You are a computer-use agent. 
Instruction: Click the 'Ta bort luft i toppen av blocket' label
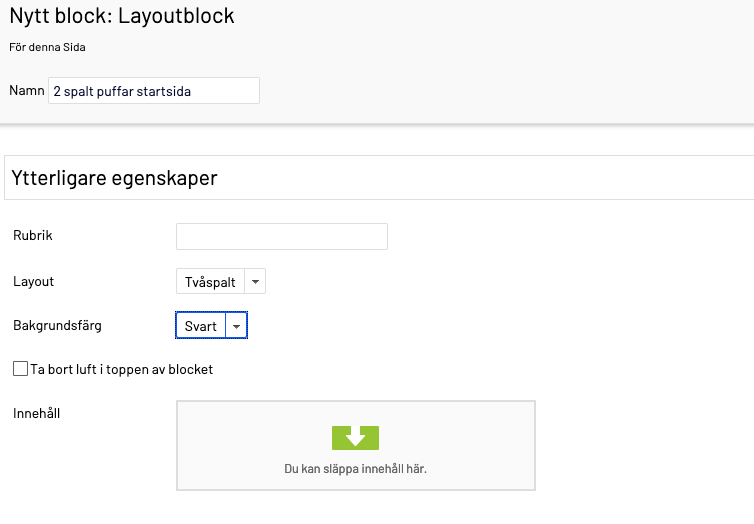(x=122, y=369)
